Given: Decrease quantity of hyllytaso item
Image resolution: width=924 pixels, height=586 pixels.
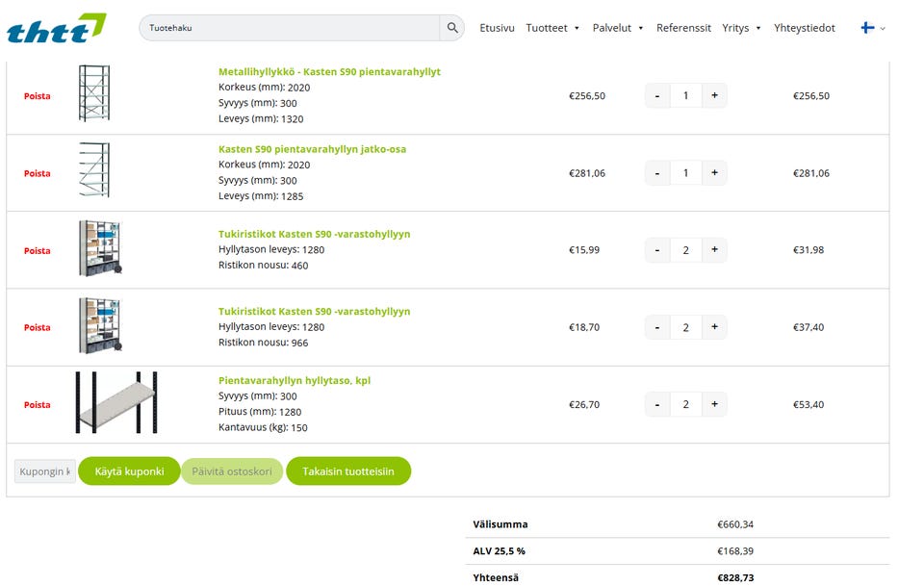Looking at the screenshot, I should pyautogui.click(x=657, y=404).
